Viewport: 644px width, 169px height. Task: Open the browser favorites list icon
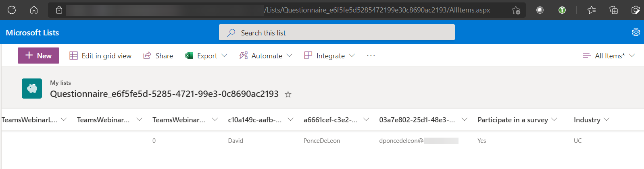592,10
